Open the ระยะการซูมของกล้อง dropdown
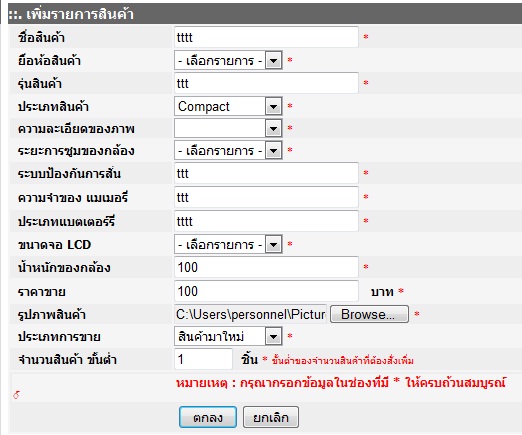 228,151
